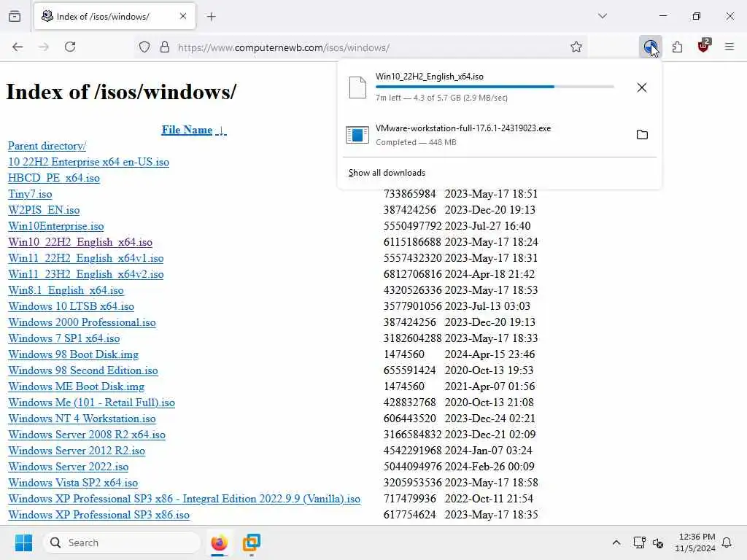The image size is (747, 560).
Task: Open the Firefox application menu
Action: point(729,47)
